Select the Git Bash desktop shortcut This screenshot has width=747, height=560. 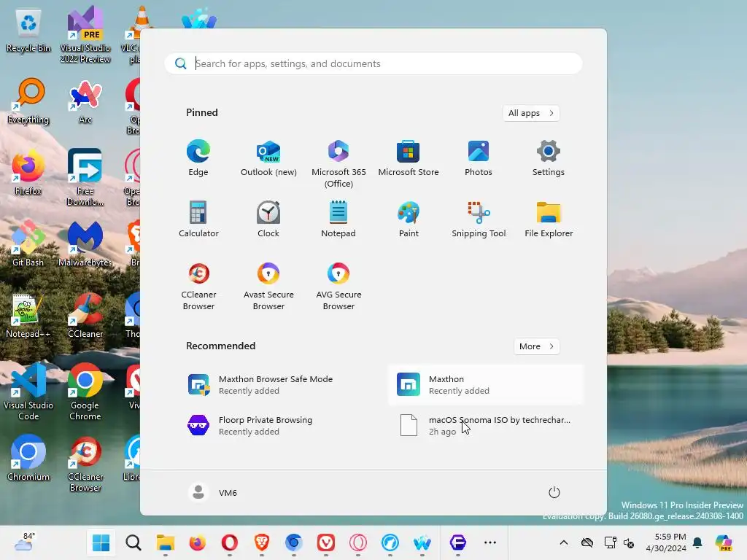28,244
